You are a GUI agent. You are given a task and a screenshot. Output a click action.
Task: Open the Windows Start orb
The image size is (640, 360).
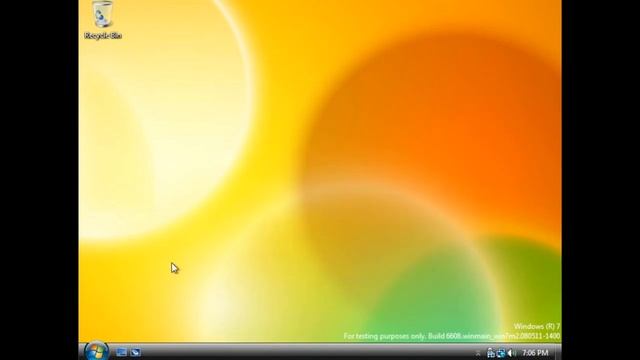coord(96,351)
